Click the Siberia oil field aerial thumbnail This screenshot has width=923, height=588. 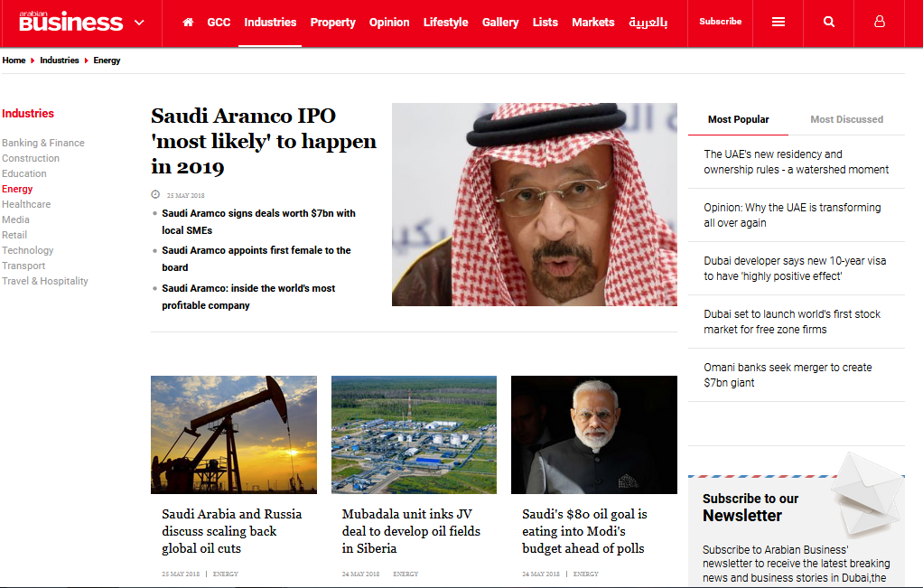tap(414, 435)
